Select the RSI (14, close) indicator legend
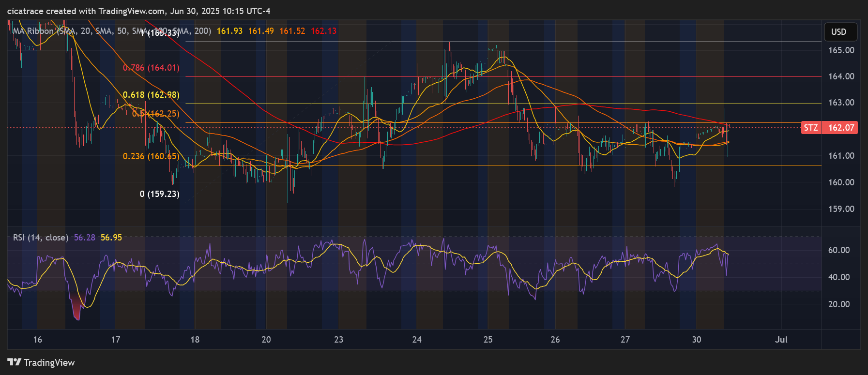 coord(41,238)
